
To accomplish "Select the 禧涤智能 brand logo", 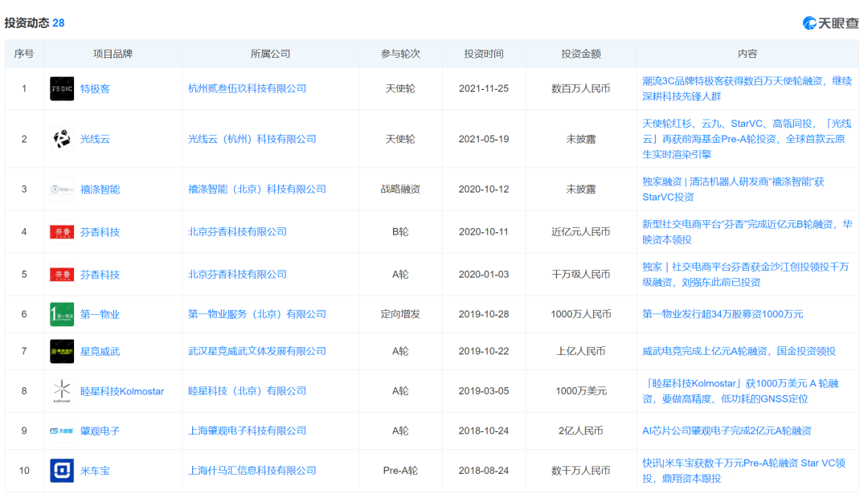I will pos(62,190).
